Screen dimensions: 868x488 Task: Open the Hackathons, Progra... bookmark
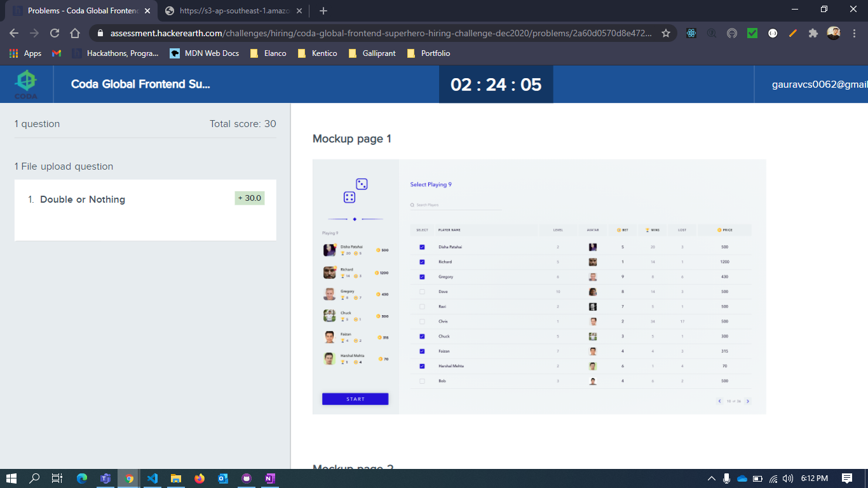(115, 53)
